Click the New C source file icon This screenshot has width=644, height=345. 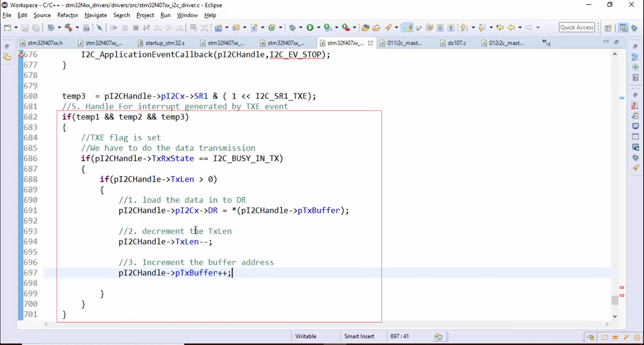pos(254,28)
